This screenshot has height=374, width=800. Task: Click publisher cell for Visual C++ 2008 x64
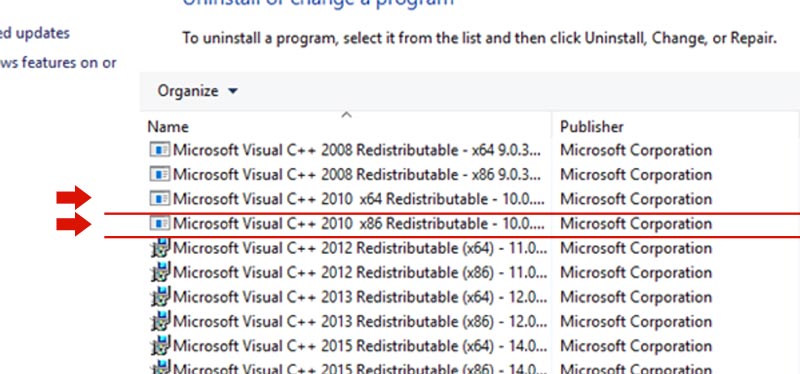point(636,150)
